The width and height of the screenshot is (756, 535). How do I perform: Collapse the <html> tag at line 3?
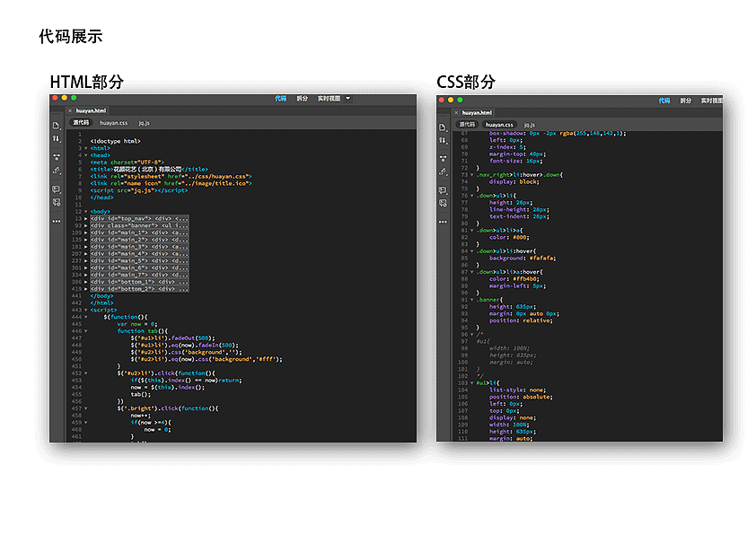[x=86, y=148]
